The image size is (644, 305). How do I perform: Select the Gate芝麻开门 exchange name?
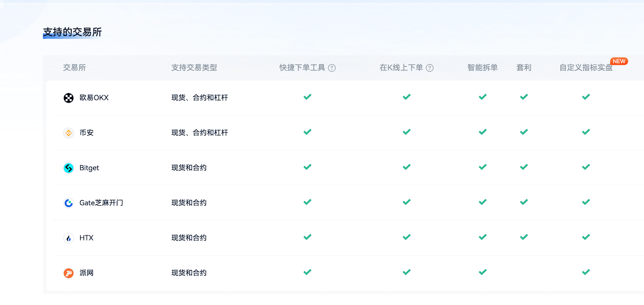[101, 203]
